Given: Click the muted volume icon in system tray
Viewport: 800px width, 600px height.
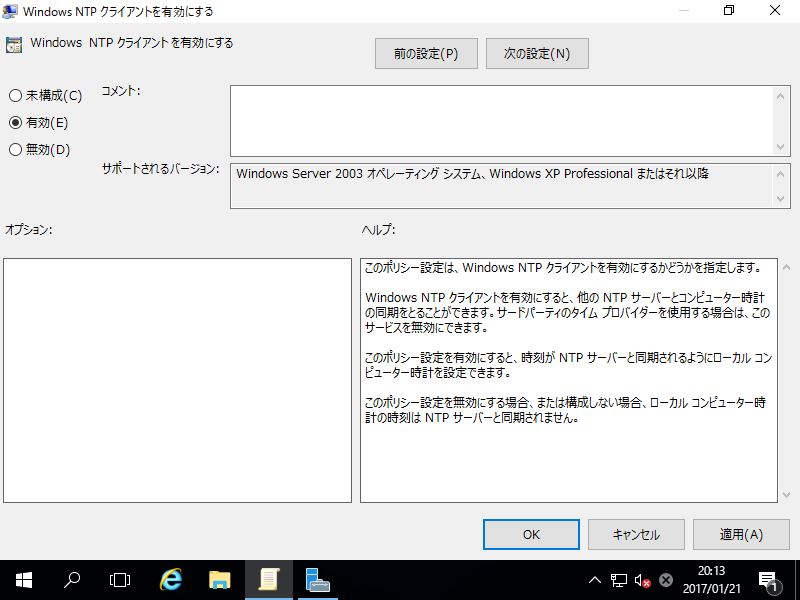Looking at the screenshot, I should click(641, 579).
